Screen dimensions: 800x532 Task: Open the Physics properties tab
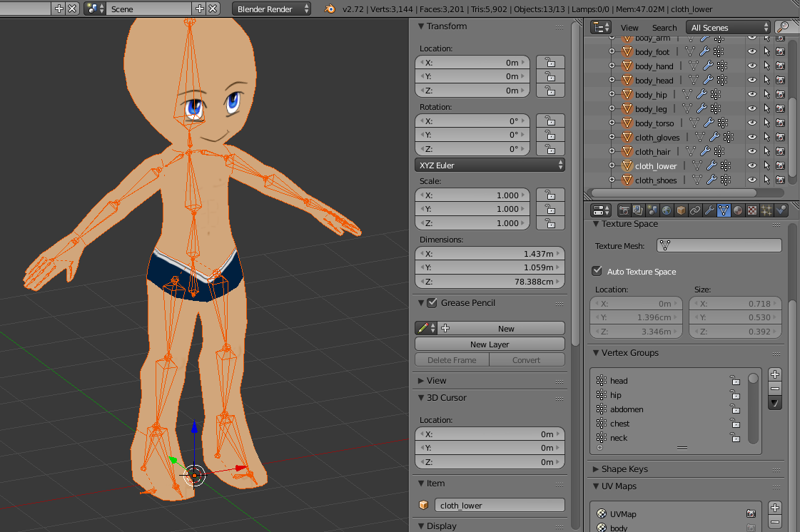click(781, 210)
